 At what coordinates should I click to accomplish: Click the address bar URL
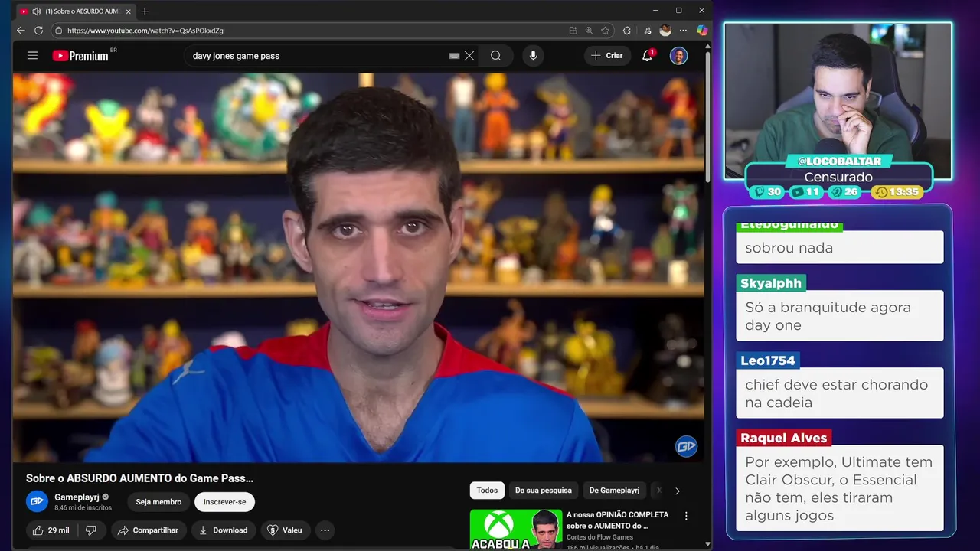pyautogui.click(x=145, y=31)
